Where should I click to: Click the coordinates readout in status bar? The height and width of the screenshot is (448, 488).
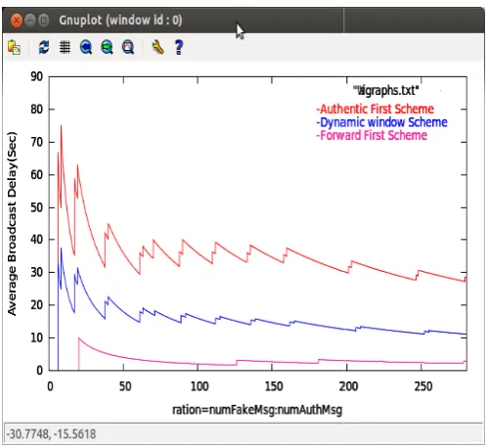51,434
